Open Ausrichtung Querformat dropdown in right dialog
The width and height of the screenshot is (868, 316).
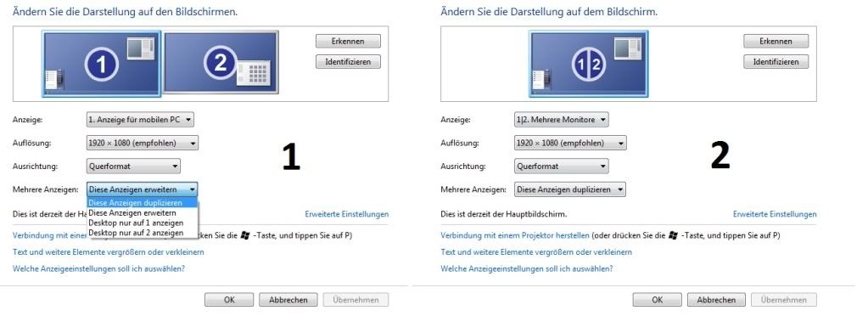click(x=562, y=166)
